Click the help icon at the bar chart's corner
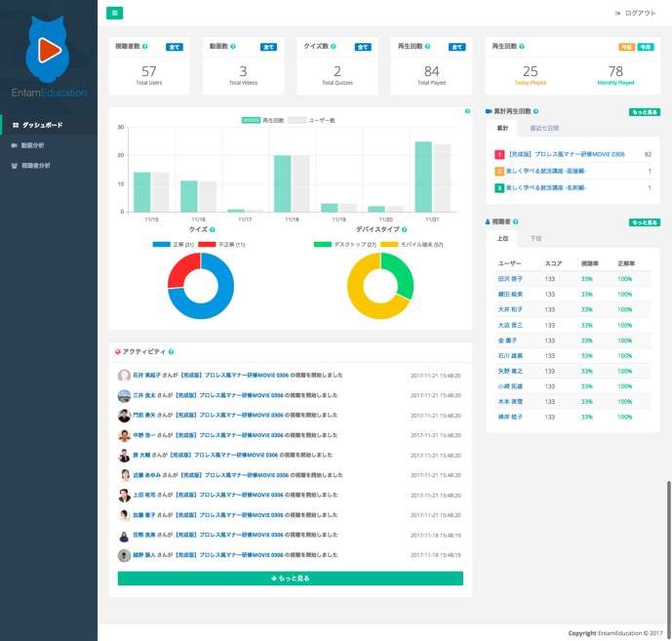 click(467, 111)
